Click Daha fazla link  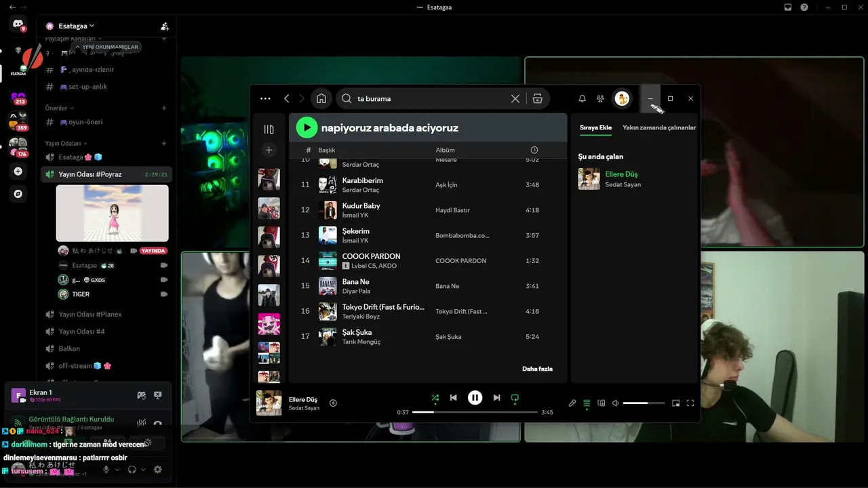(537, 369)
